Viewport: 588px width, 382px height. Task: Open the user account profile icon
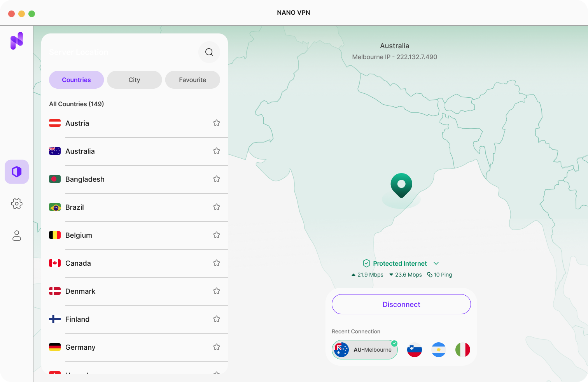click(17, 235)
